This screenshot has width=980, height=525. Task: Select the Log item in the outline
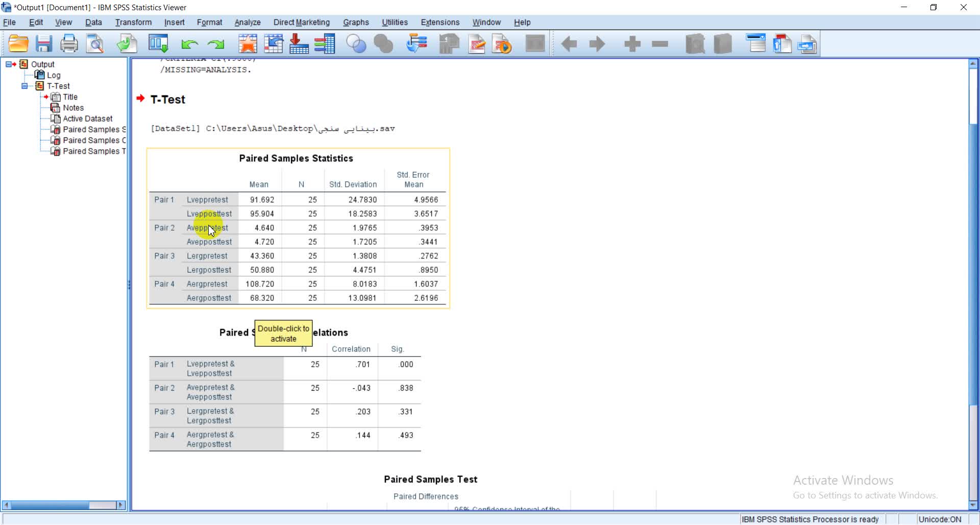(54, 75)
